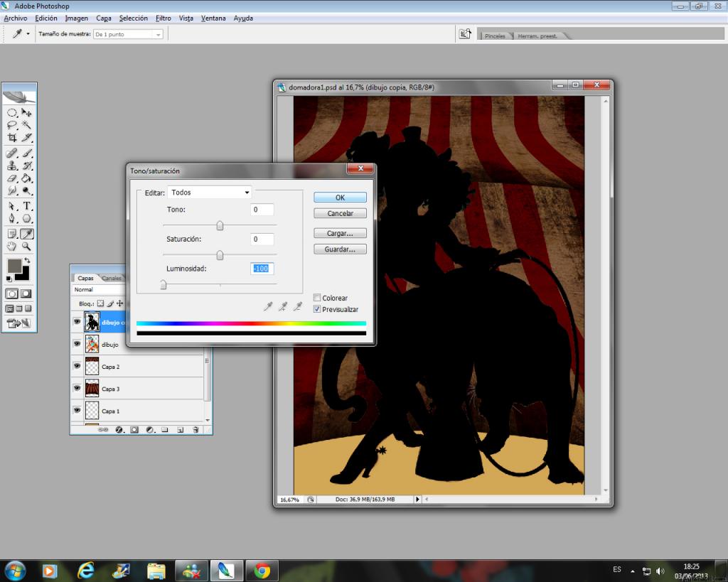Select the Notes tool
728x582 pixels.
[12, 234]
